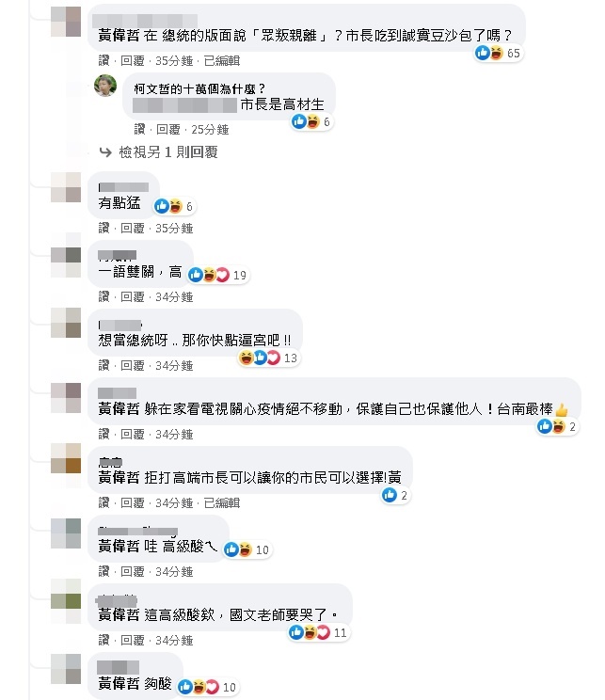Open the 已編輯 history on the top comment
This screenshot has height=700, width=605.
pos(222,61)
